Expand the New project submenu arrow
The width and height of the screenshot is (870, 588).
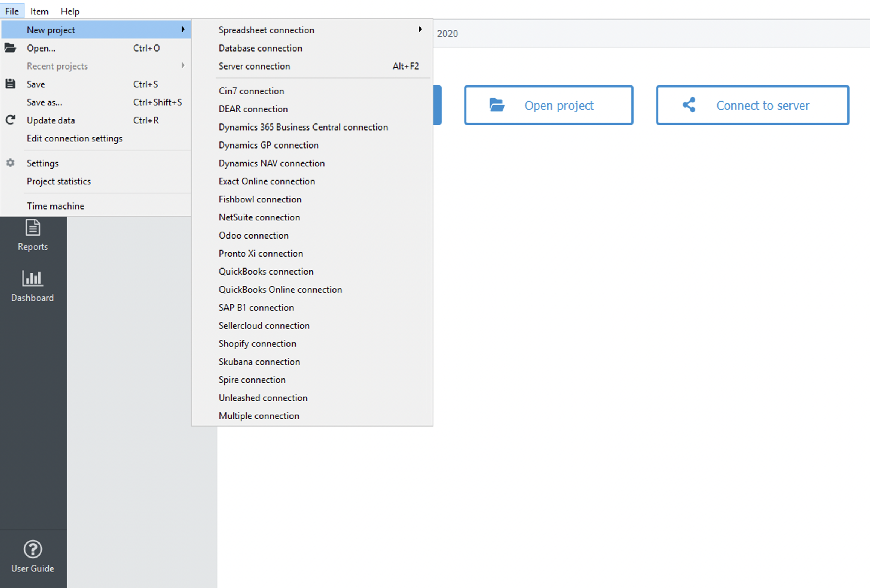[183, 29]
